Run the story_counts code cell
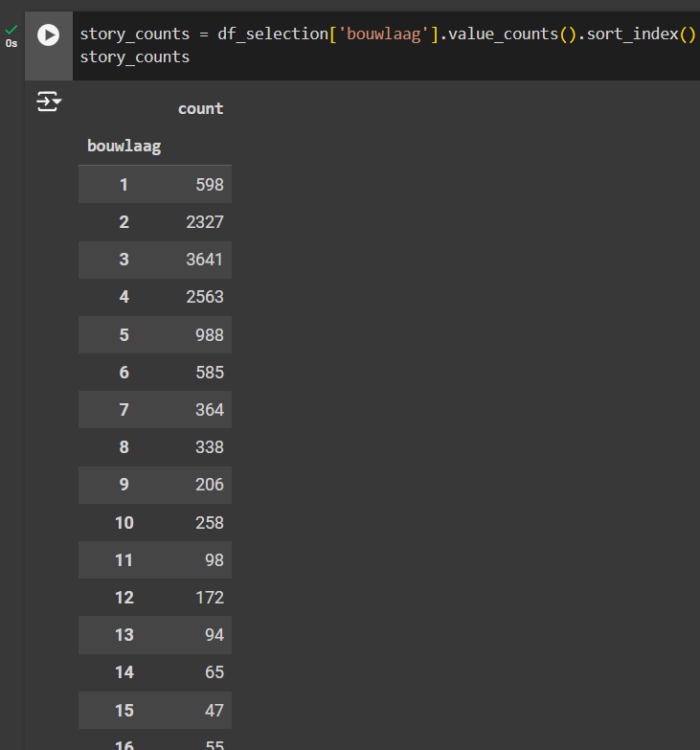 coord(48,35)
